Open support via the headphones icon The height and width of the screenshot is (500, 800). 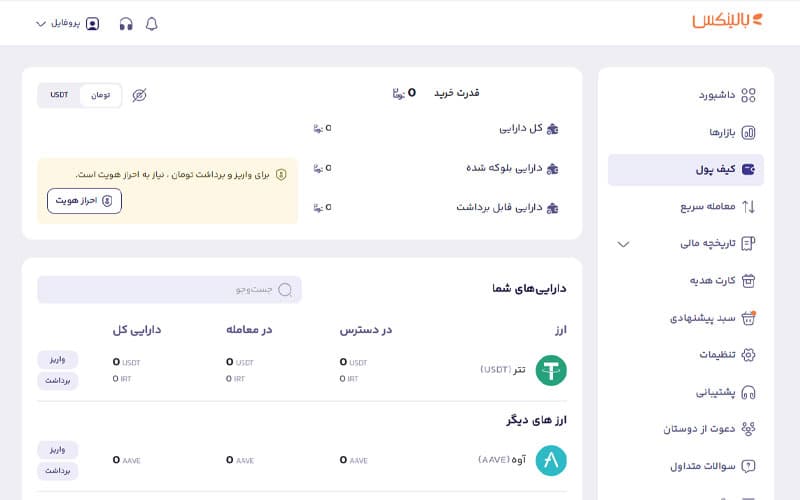click(126, 23)
